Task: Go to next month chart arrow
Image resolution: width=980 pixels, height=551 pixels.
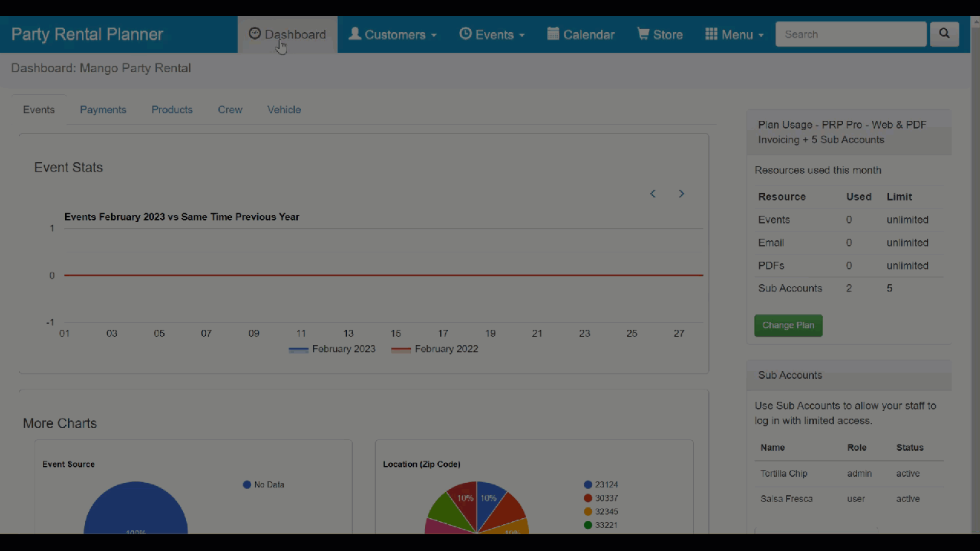Action: 681,194
